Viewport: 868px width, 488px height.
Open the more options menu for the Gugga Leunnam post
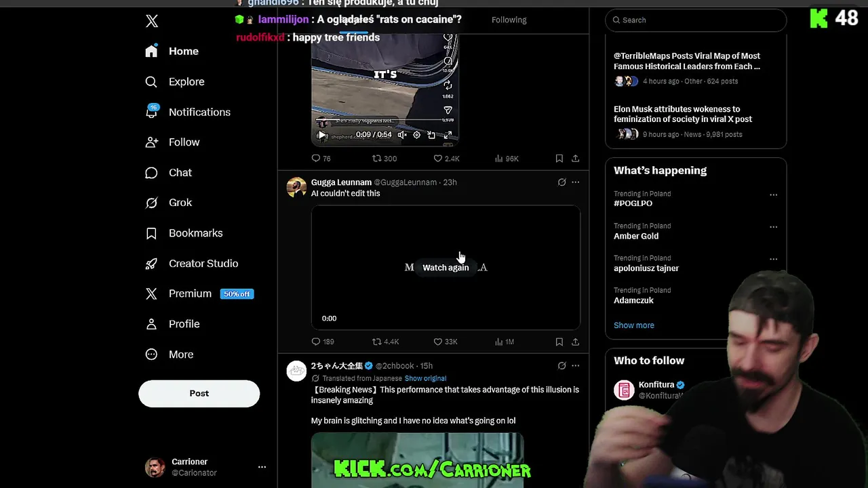[575, 182]
